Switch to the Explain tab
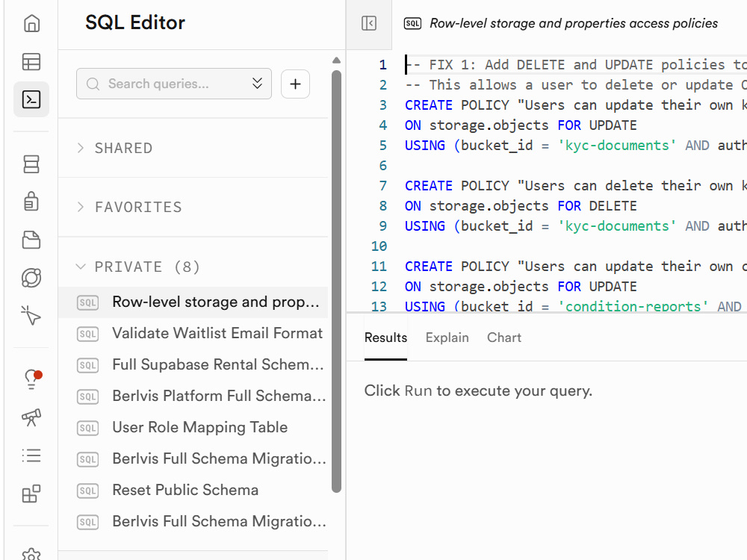Image resolution: width=747 pixels, height=560 pixels. pos(447,337)
